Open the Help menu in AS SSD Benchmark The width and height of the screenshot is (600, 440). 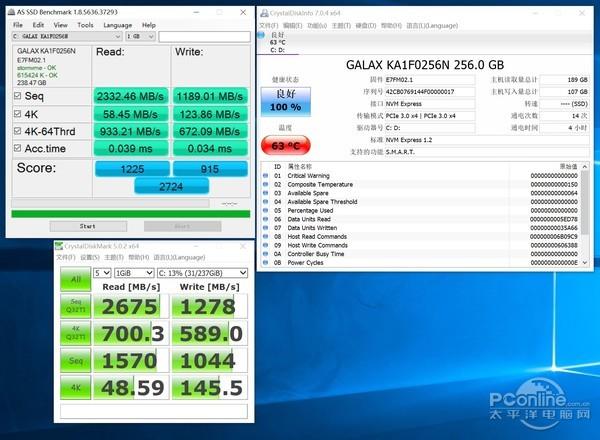(149, 25)
